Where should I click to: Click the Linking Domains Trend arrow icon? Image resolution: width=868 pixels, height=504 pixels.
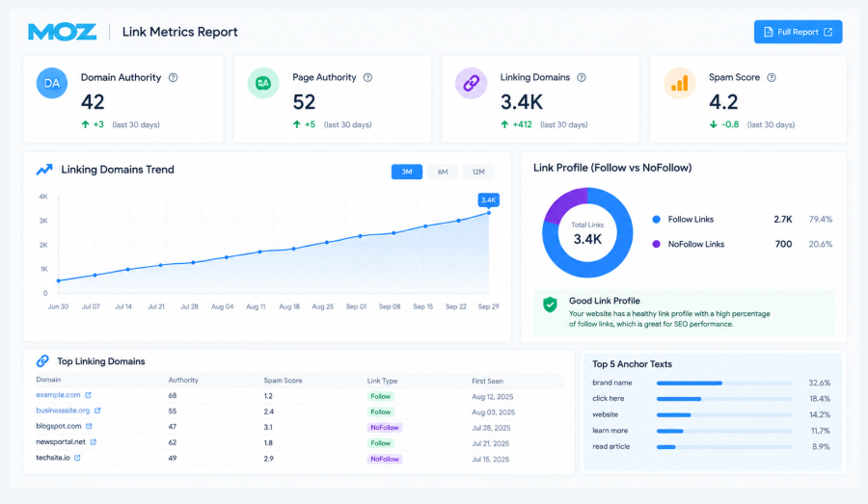coord(44,170)
